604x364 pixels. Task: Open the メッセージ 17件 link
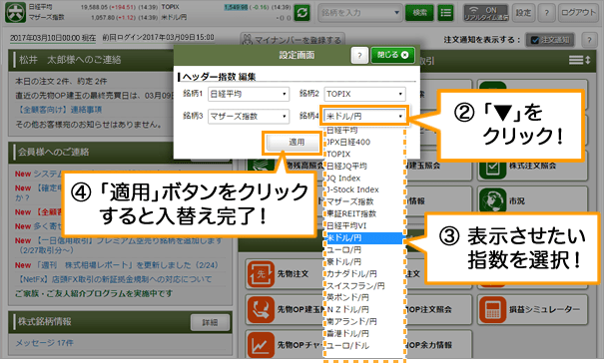[44, 343]
